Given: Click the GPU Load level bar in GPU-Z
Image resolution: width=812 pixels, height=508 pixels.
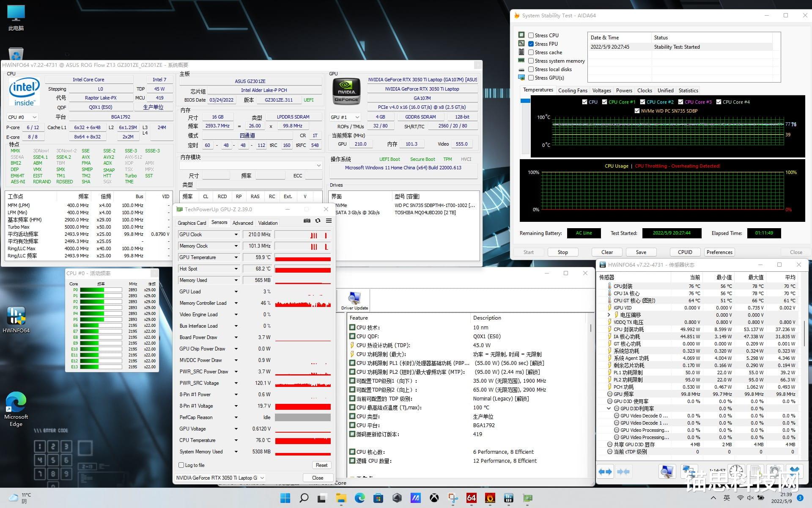Looking at the screenshot, I should pyautogui.click(x=302, y=291).
